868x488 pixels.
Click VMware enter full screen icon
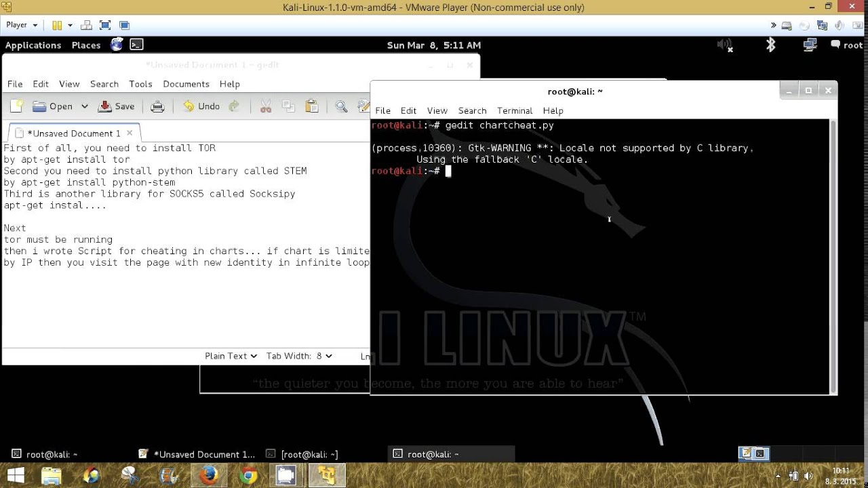point(105,25)
